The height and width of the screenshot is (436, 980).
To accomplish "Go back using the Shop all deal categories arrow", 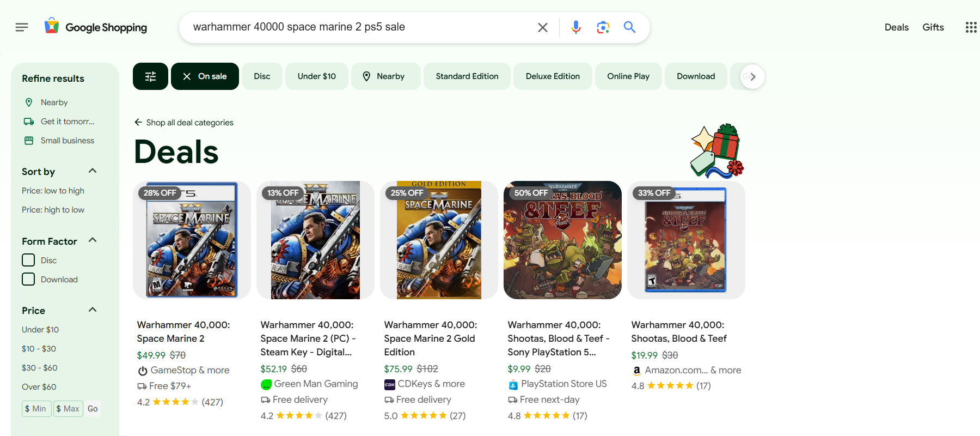I will pyautogui.click(x=138, y=122).
